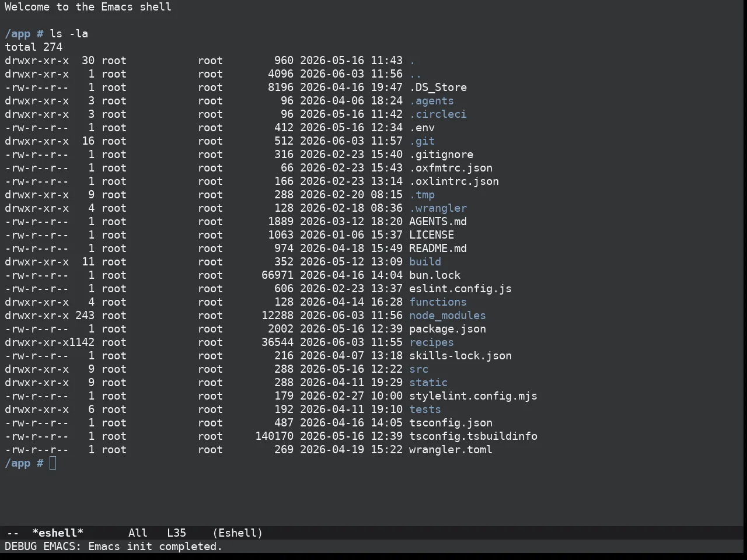Select the .gitignore file name
The height and width of the screenshot is (560, 747).
coord(441,155)
